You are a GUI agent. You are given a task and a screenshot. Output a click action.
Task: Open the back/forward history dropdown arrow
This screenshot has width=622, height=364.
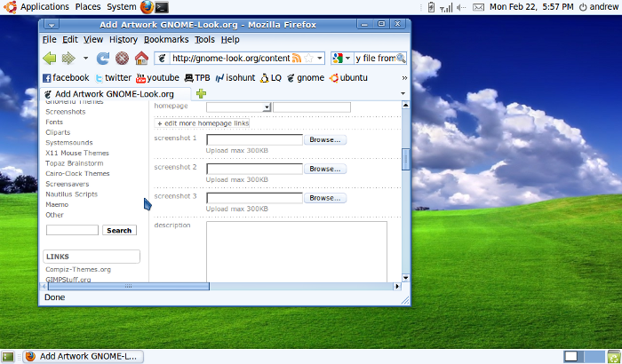pyautogui.click(x=85, y=59)
